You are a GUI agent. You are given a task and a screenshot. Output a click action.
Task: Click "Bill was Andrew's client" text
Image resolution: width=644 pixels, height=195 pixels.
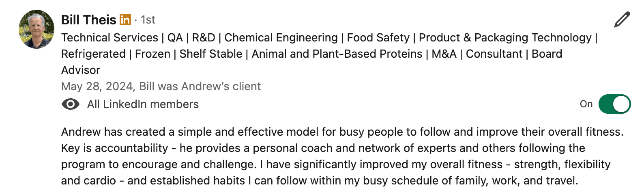[200, 87]
